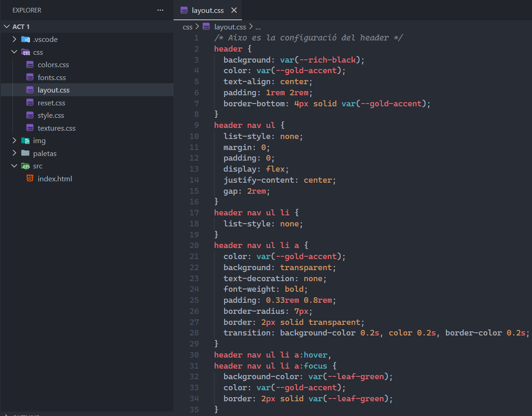Expand the paletas folder chevron
This screenshot has height=416, width=532.
click(x=14, y=153)
